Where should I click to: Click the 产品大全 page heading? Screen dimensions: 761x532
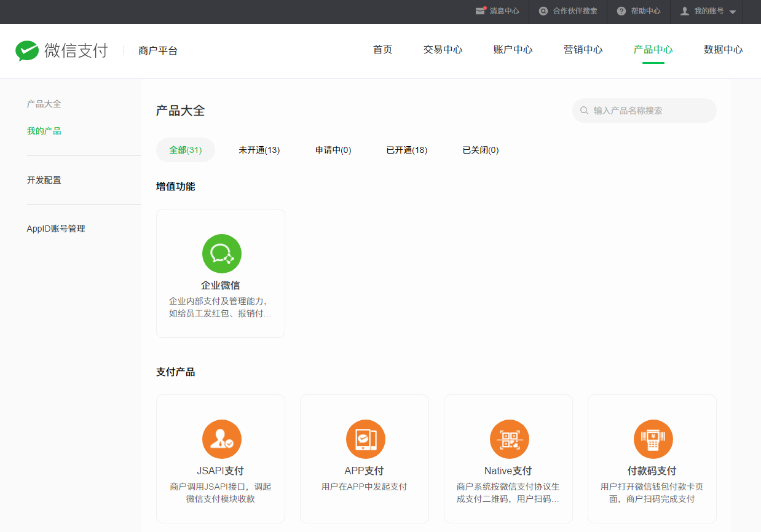click(x=181, y=111)
